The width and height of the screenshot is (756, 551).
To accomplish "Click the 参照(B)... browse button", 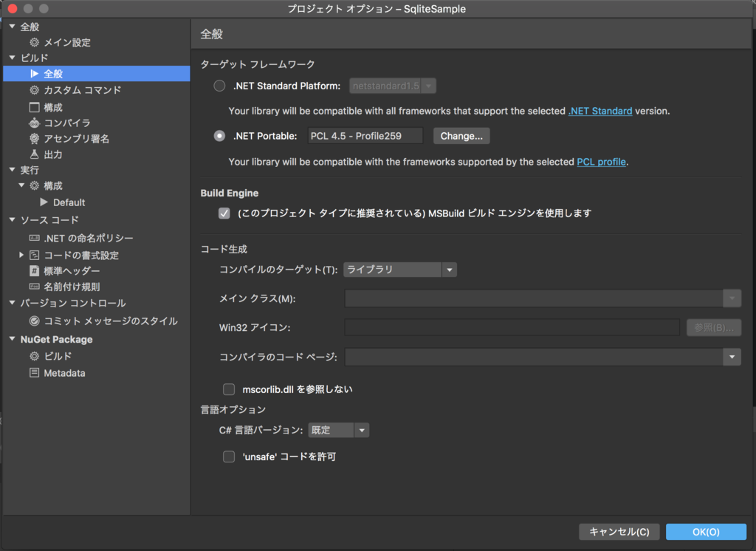I will (714, 328).
